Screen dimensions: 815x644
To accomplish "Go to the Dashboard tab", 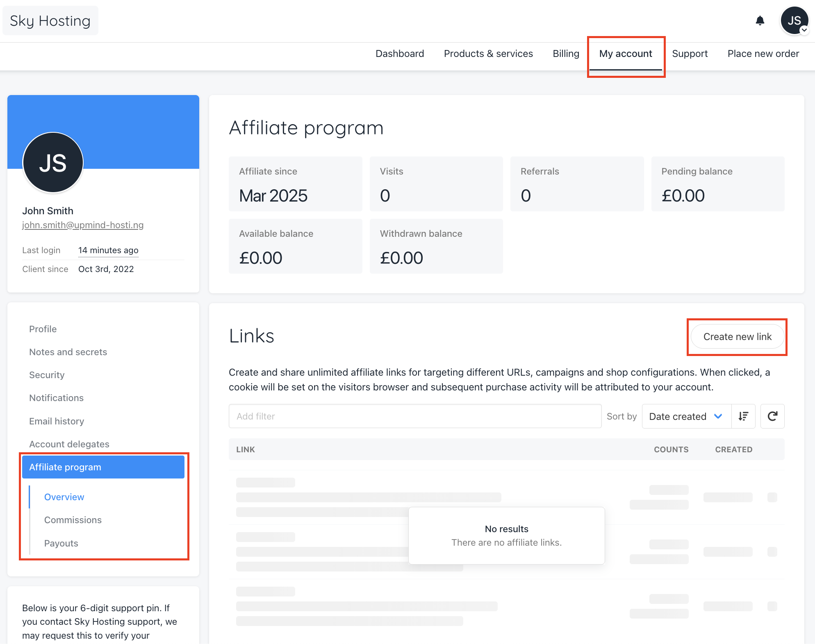I will click(x=400, y=54).
